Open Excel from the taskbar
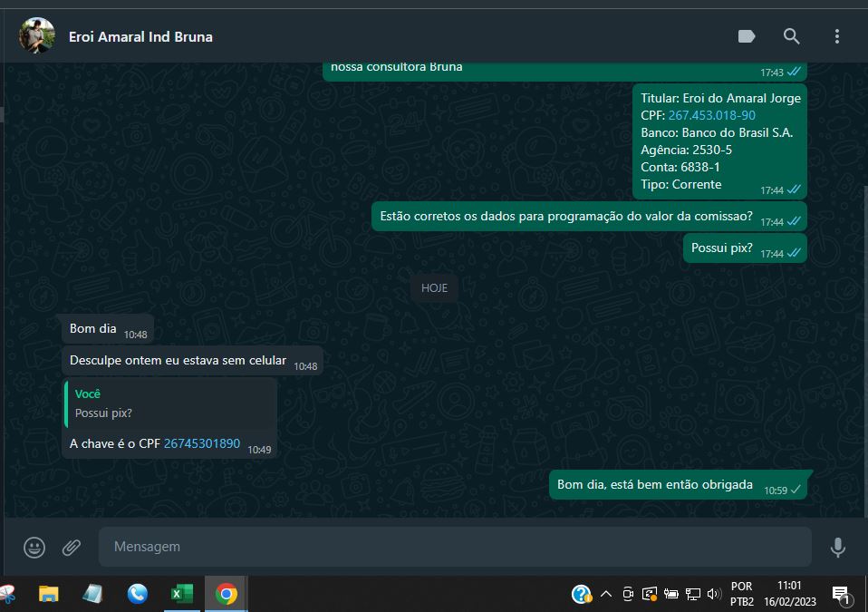The image size is (868, 612). pyautogui.click(x=182, y=594)
